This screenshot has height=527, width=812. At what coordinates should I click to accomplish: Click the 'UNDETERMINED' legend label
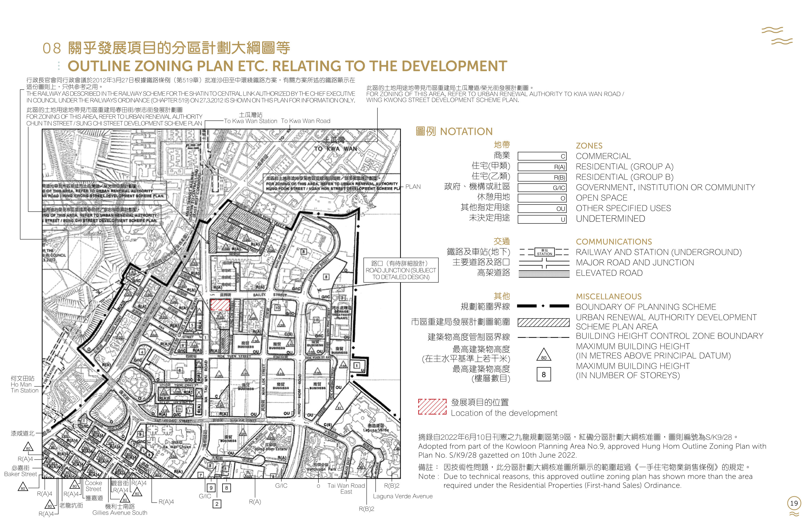pyautogui.click(x=610, y=219)
